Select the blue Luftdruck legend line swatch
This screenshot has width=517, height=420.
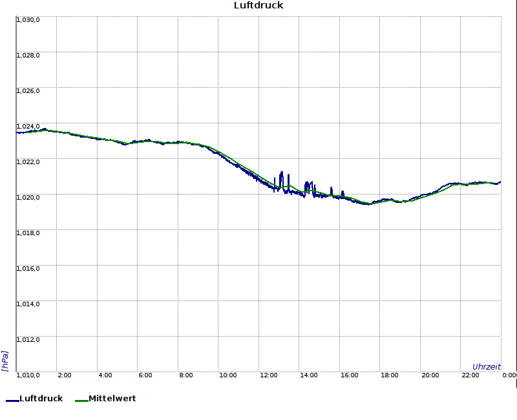[12, 401]
